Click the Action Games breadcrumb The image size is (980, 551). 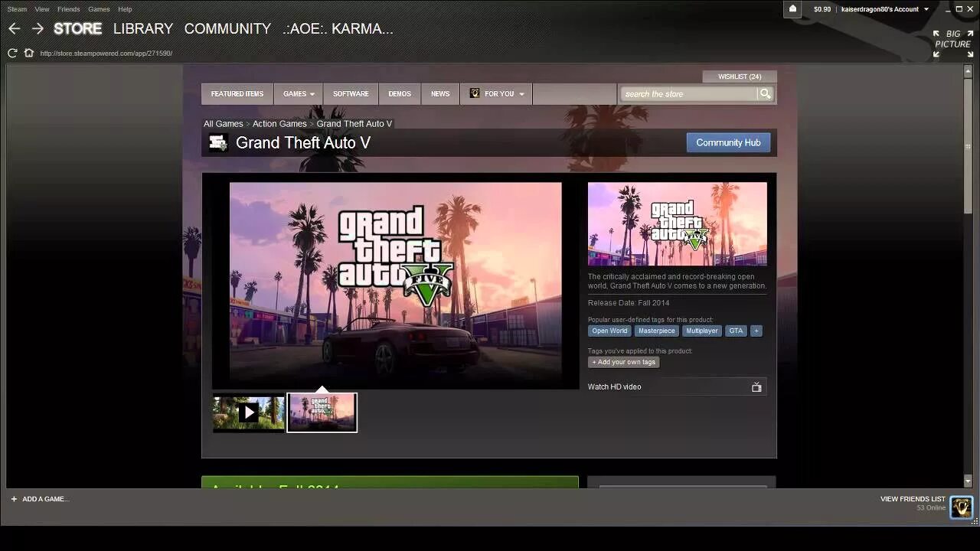(x=279, y=123)
